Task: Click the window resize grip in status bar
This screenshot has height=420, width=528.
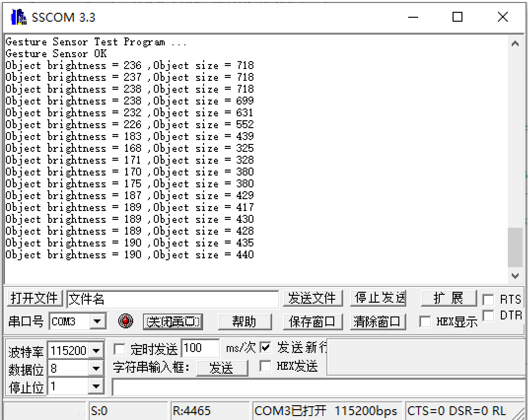Action: (x=519, y=414)
